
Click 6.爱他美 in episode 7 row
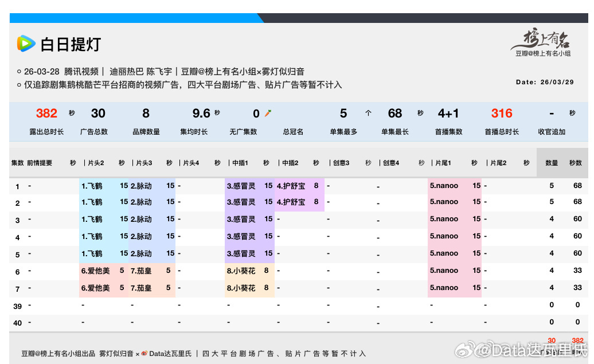[x=95, y=288]
